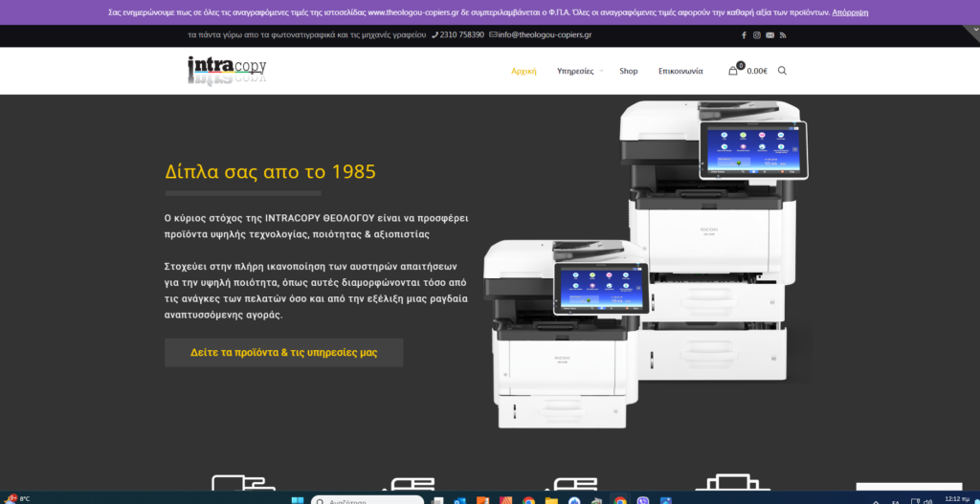The image size is (980, 504).
Task: Call phone number 2310 758390 link
Action: pos(457,35)
